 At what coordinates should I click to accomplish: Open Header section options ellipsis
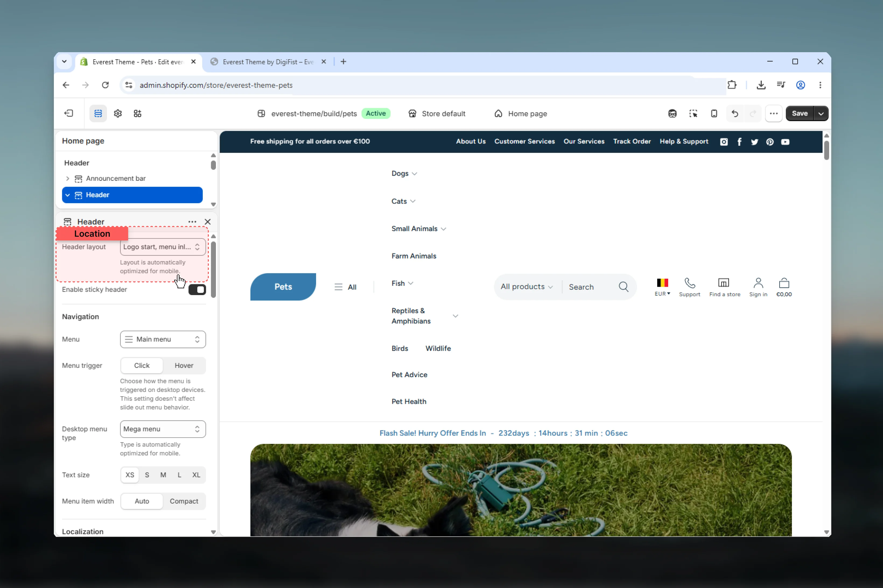pyautogui.click(x=192, y=222)
